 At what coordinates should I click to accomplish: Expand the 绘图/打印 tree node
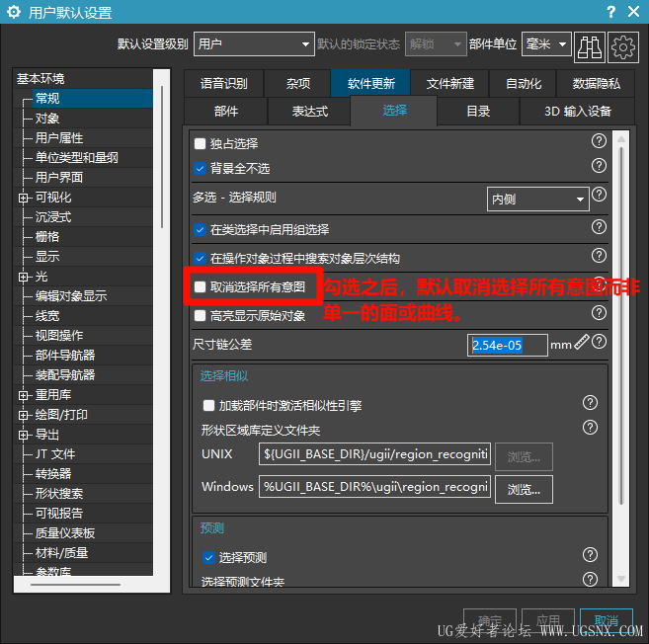[23, 415]
